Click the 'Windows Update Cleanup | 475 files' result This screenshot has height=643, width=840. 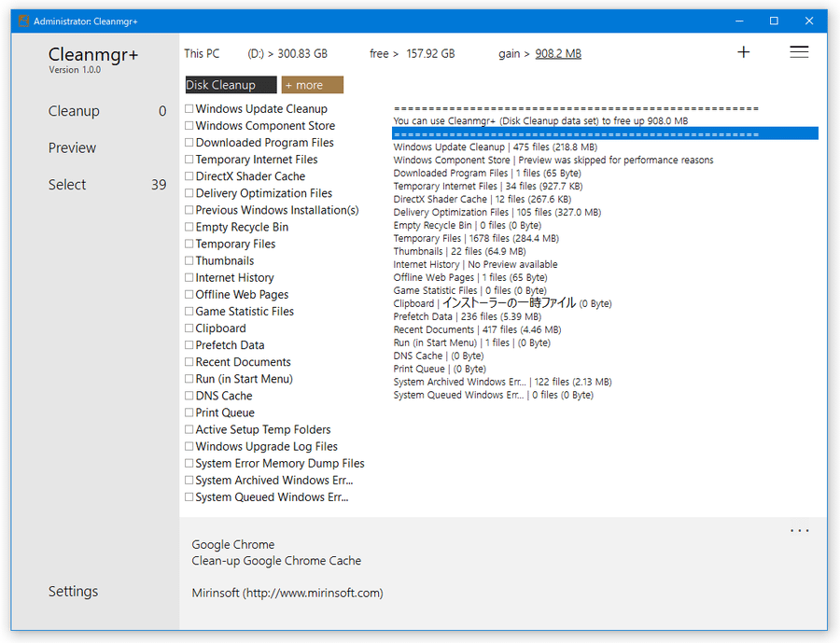pos(496,147)
